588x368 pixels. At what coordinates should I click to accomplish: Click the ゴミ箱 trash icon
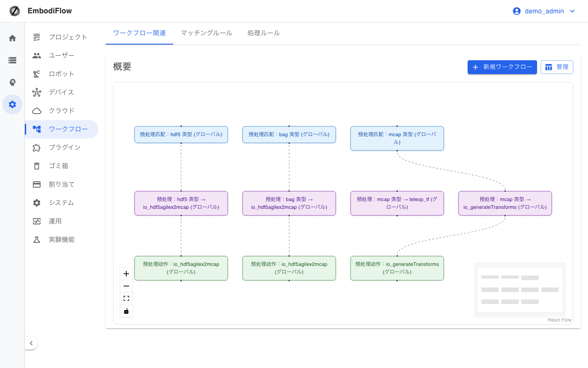tap(37, 166)
